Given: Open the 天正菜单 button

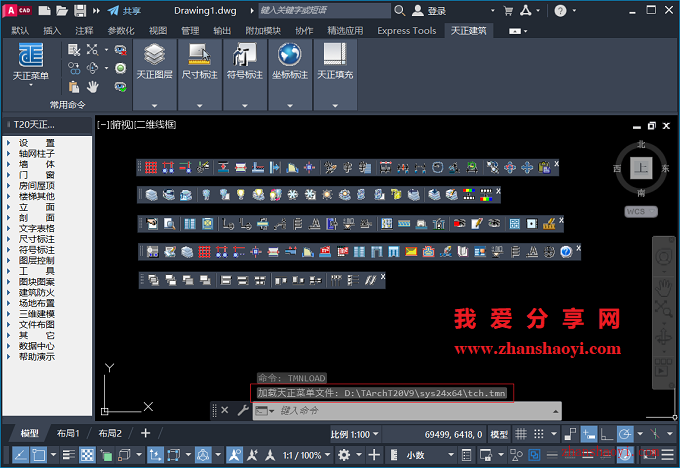Looking at the screenshot, I should click(31, 63).
